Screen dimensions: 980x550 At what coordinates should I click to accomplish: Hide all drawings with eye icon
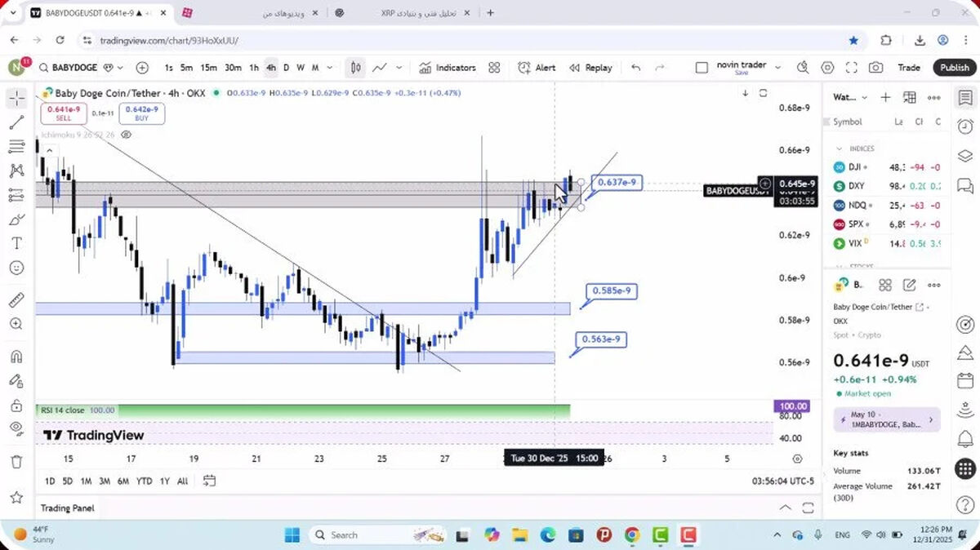tap(16, 428)
